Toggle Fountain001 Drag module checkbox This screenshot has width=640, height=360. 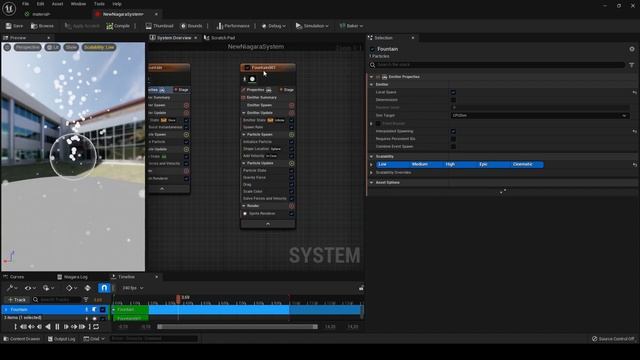point(291,185)
